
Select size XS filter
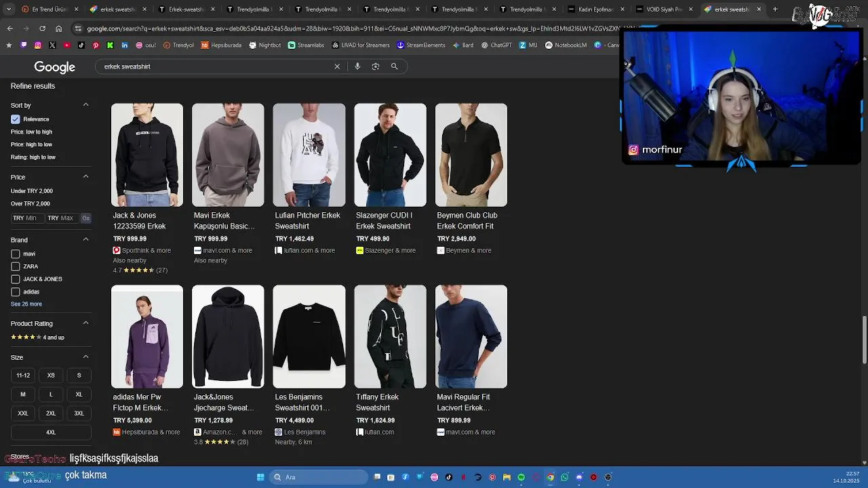[x=51, y=375]
